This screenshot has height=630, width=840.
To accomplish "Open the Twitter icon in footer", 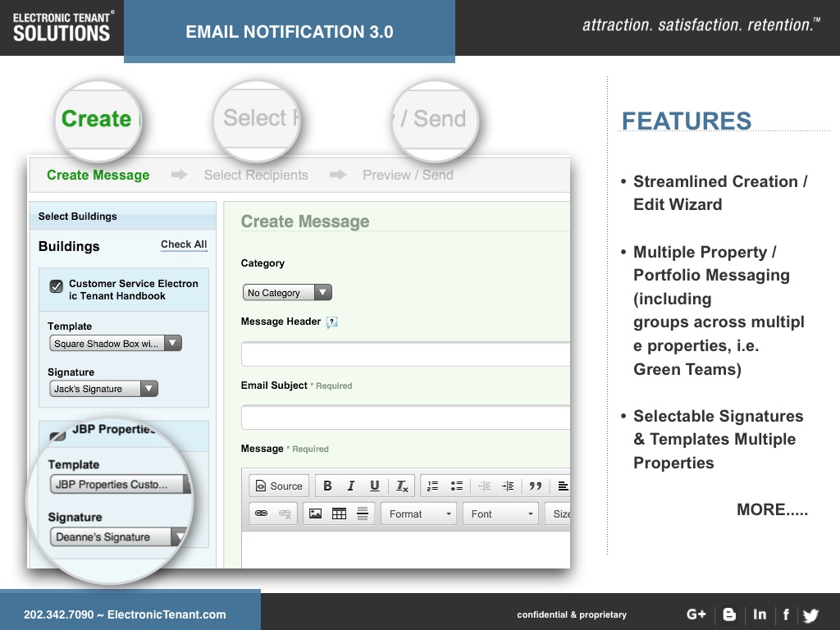I will point(810,614).
